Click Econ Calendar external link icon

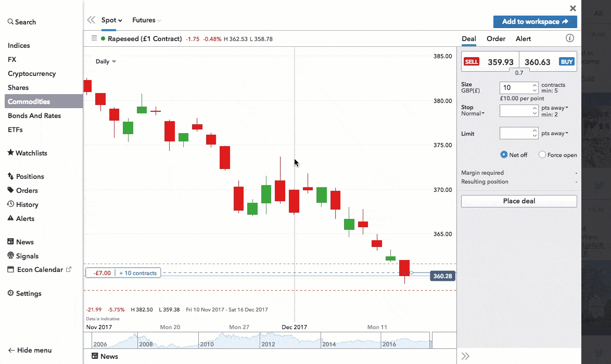(x=69, y=269)
